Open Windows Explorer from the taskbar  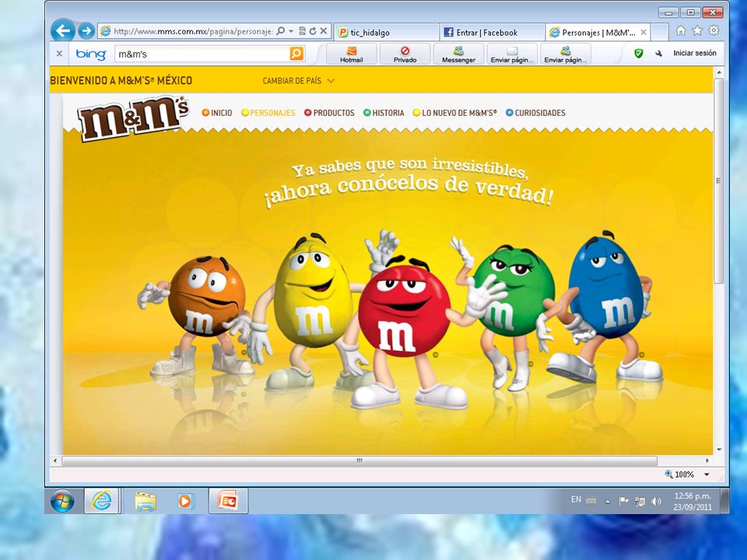(x=146, y=502)
